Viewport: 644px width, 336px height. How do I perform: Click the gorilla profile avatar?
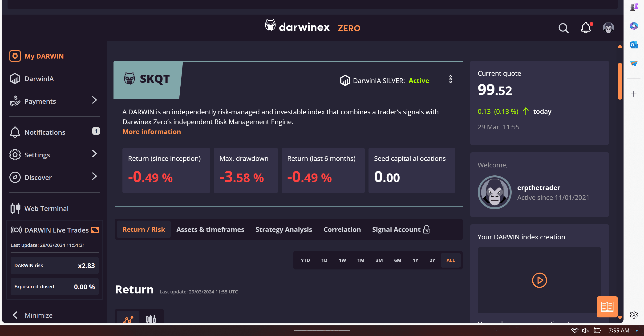point(608,28)
